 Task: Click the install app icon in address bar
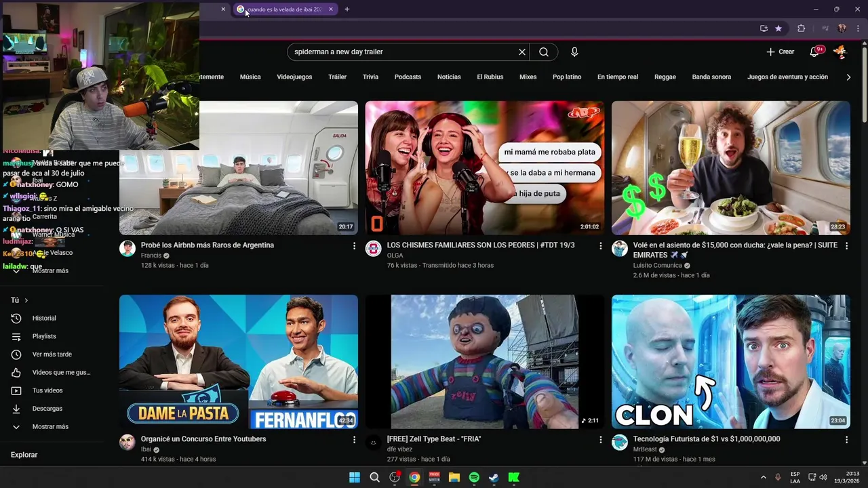coord(764,28)
